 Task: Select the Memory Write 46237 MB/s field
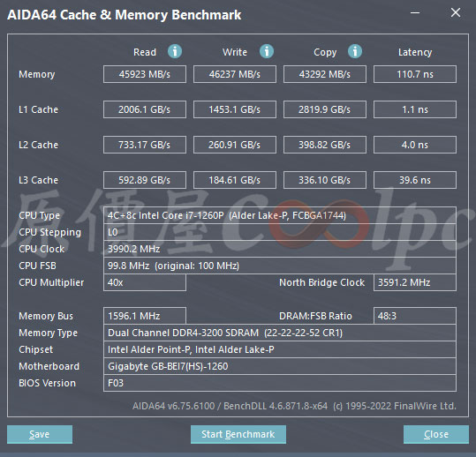pos(235,74)
